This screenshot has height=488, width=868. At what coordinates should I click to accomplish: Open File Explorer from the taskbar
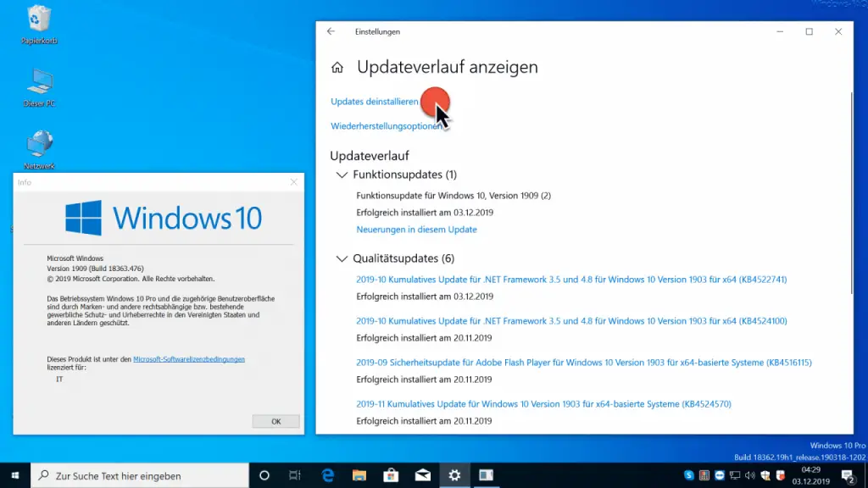click(x=359, y=475)
